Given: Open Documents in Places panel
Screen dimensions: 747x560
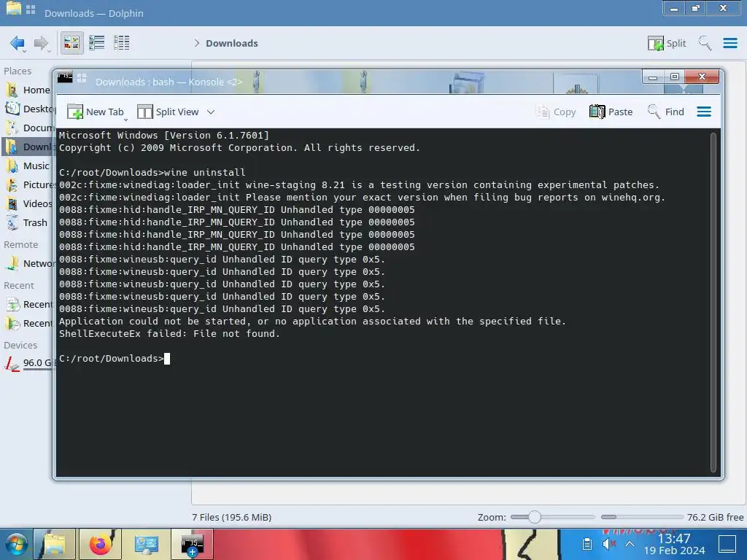Looking at the screenshot, I should coord(28,128).
